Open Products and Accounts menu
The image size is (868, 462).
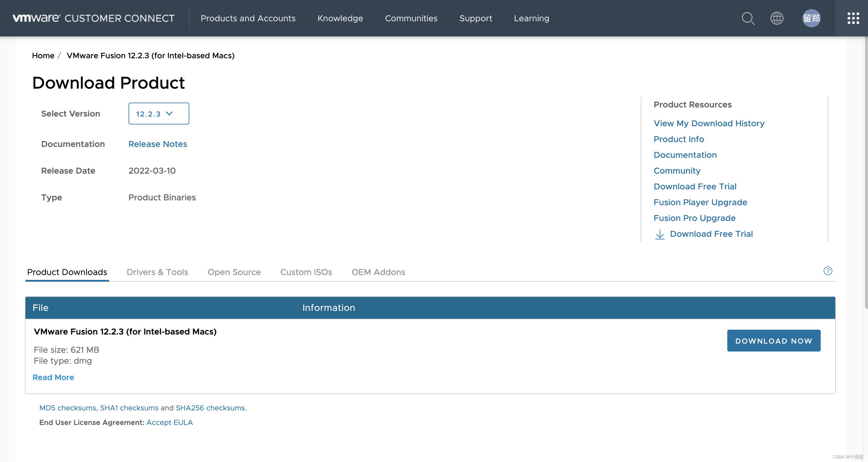coord(248,18)
